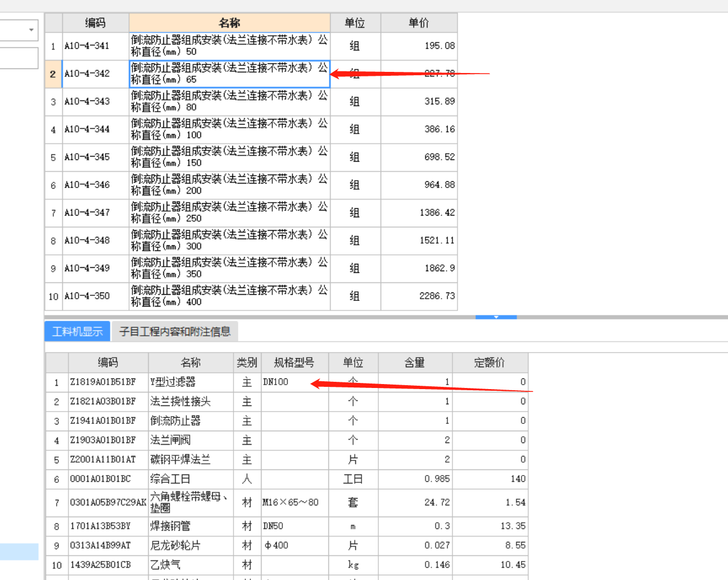Click the code cell 0001A01B01BC
Screen dimensions: 728x580
click(108, 479)
